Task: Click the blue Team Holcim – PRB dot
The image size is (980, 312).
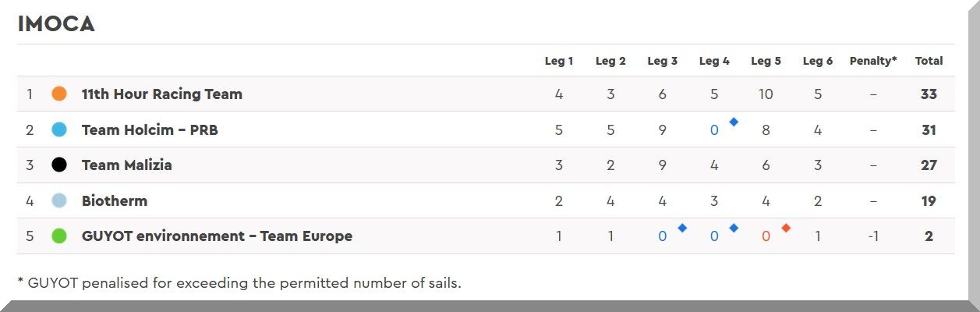Action: [58, 129]
